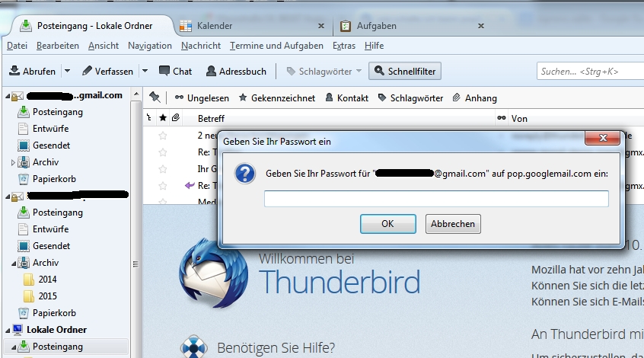The image size is (644, 358).
Task: Toggle the pin filter icon in the quick filter bar
Action: (155, 97)
